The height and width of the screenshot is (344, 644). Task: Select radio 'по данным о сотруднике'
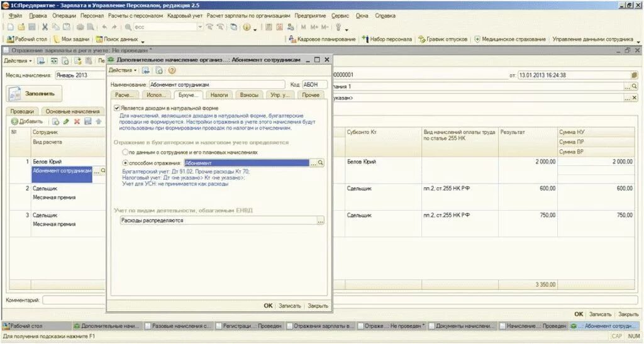[x=125, y=152]
